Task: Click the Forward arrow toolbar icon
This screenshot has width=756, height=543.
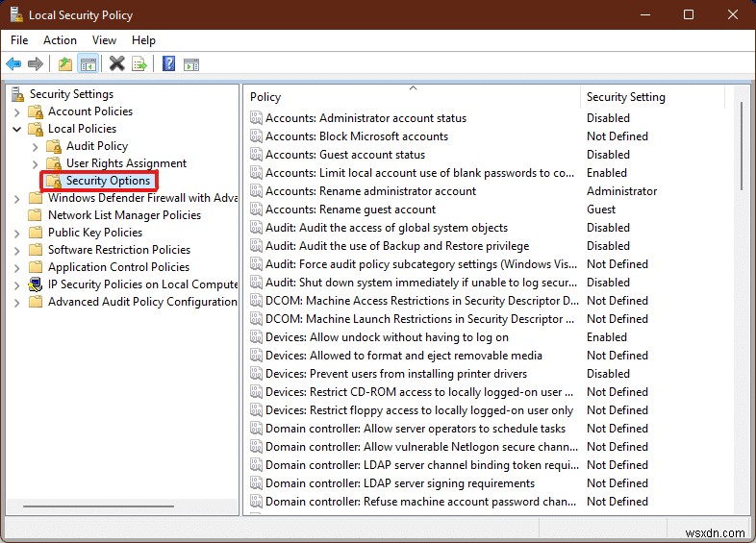Action: [x=36, y=63]
